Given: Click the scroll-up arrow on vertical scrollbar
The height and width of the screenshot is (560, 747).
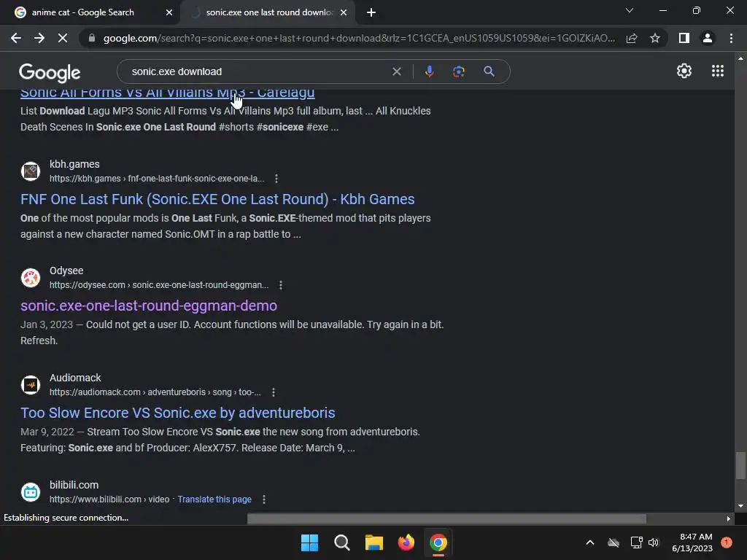Looking at the screenshot, I should point(740,58).
